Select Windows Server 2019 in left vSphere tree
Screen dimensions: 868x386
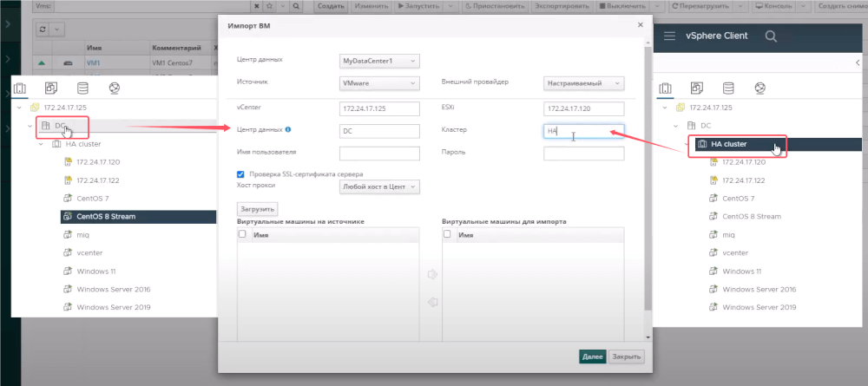114,307
